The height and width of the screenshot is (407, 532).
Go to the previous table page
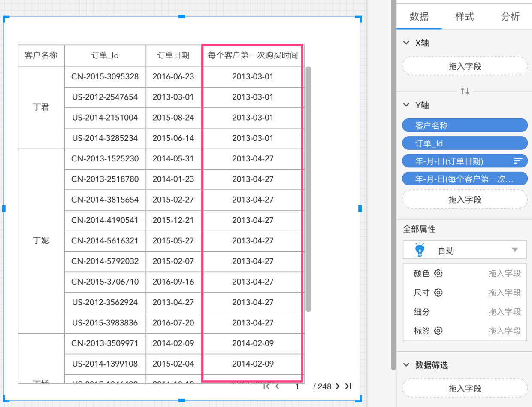pyautogui.click(x=277, y=386)
